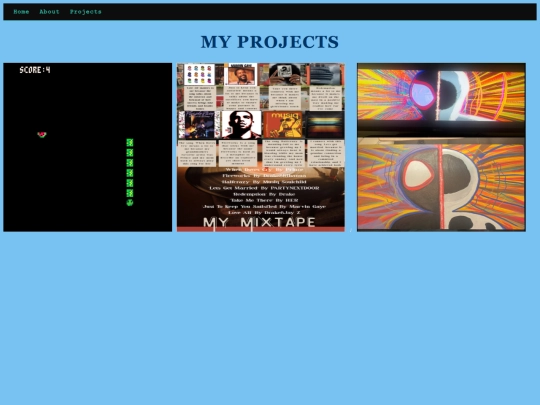The image size is (540, 405).
Task: Open the Home nav link
Action: pyautogui.click(x=21, y=12)
